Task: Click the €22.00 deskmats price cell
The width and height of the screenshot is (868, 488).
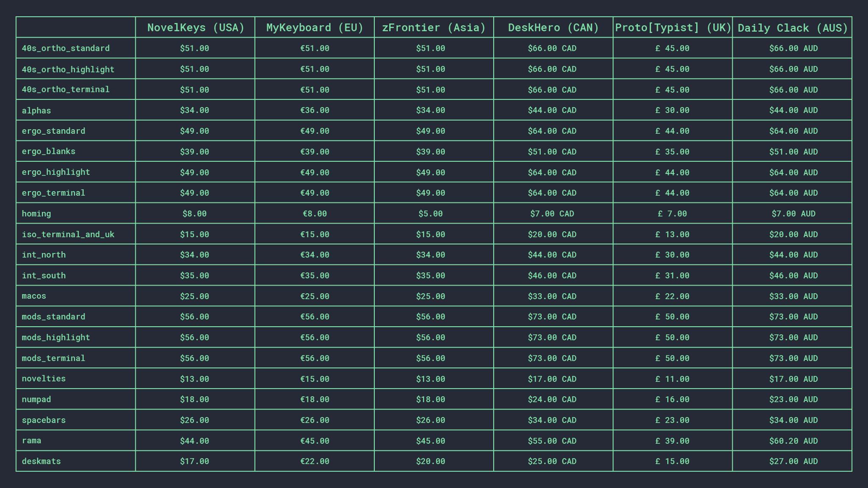Action: click(314, 461)
